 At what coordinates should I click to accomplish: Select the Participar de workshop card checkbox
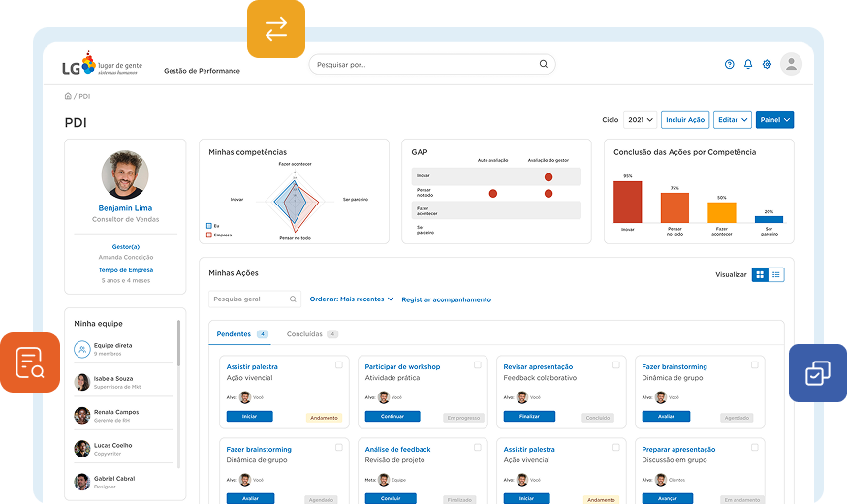[478, 365]
